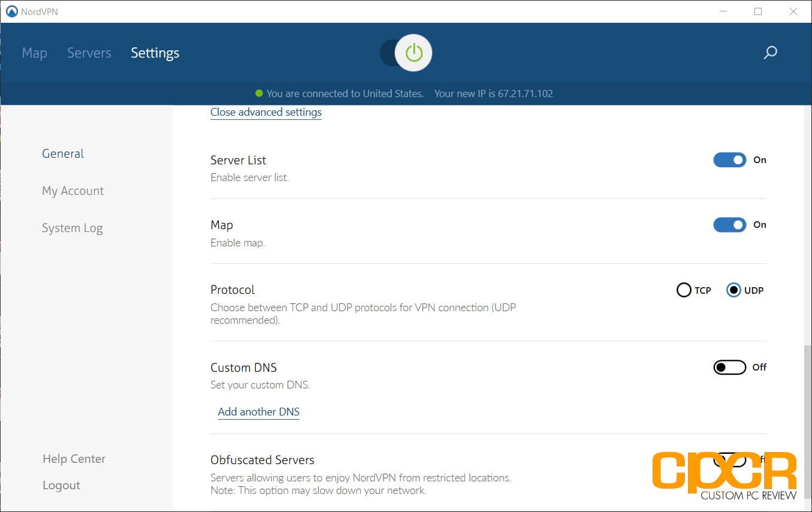The image size is (812, 512).
Task: Open the search magnifier icon
Action: (x=770, y=53)
